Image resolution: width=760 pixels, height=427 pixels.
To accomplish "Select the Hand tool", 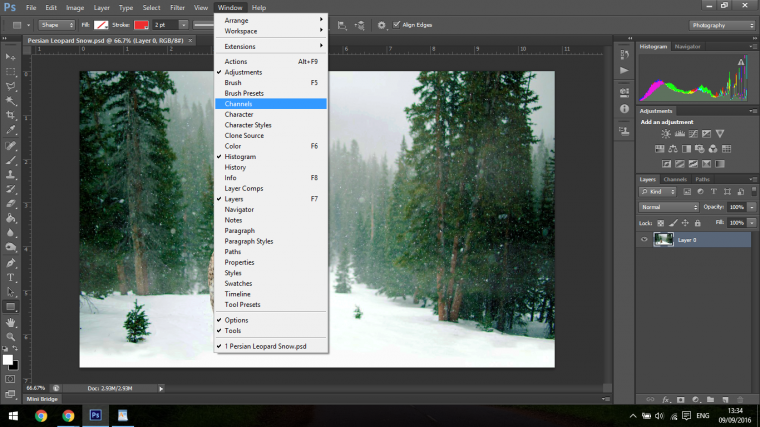I will (10, 322).
